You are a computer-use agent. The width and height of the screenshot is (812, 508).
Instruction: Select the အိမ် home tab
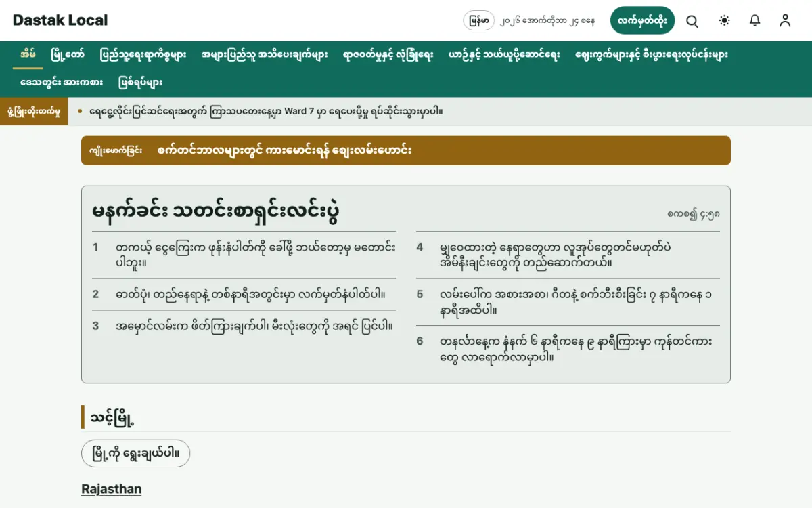coord(28,55)
